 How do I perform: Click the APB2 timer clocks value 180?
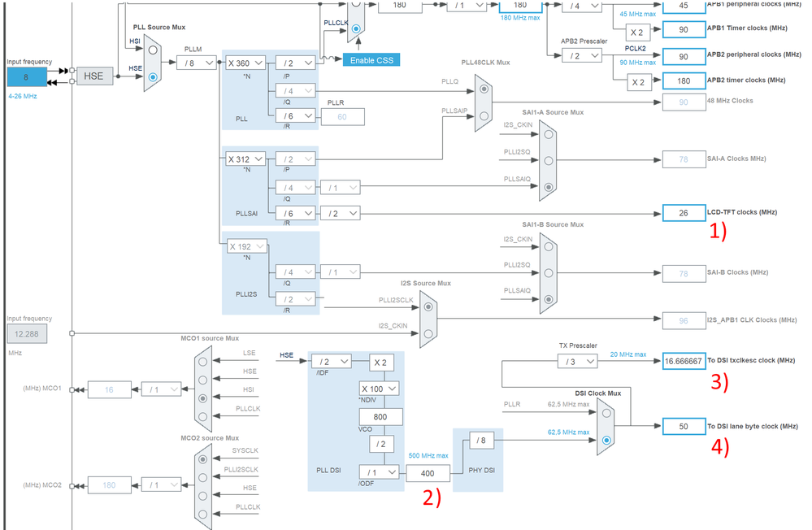pyautogui.click(x=684, y=80)
